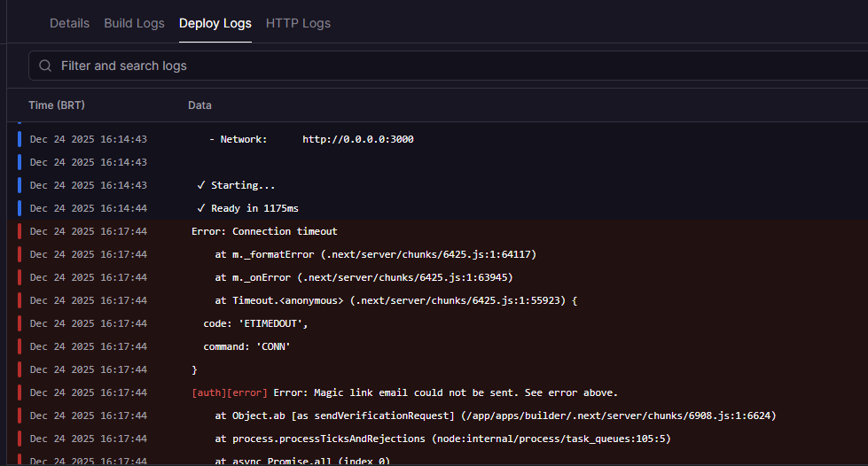868x466 pixels.
Task: Select the '✓ Starting...' log line
Action: tap(437, 185)
